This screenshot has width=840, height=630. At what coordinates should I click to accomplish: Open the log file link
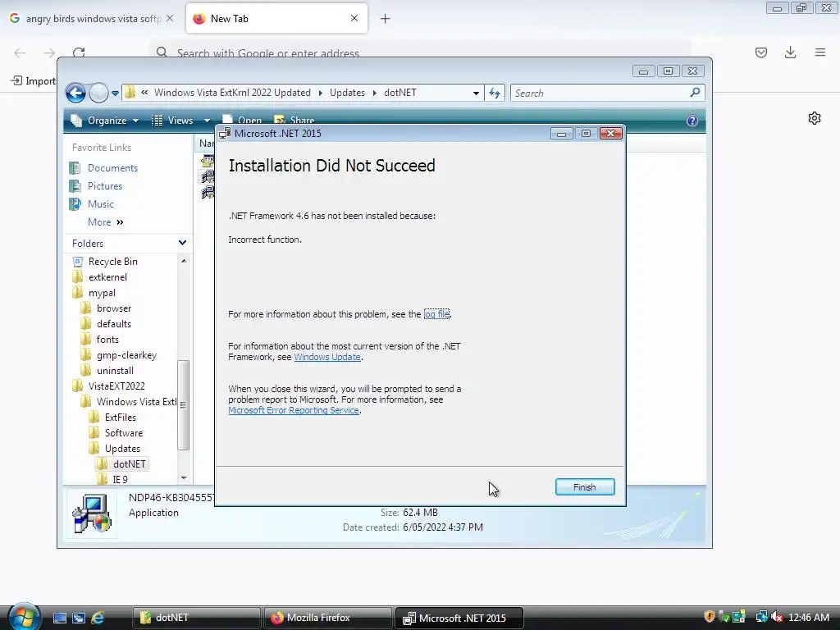[x=436, y=314]
